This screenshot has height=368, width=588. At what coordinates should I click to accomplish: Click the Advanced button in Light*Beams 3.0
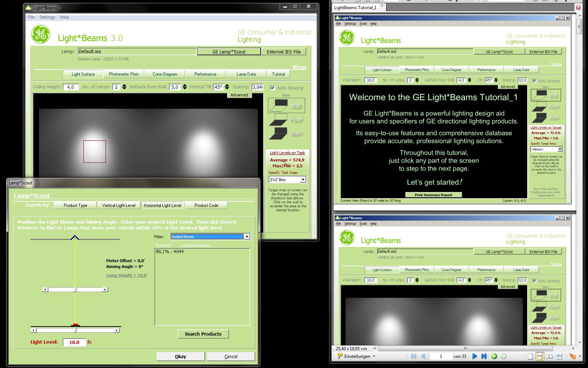(239, 95)
